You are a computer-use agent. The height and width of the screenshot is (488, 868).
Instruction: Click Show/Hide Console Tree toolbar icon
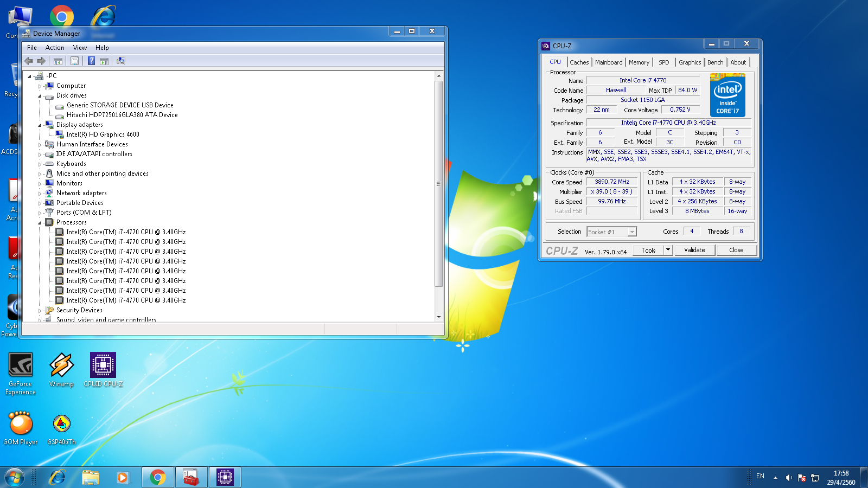tap(58, 61)
